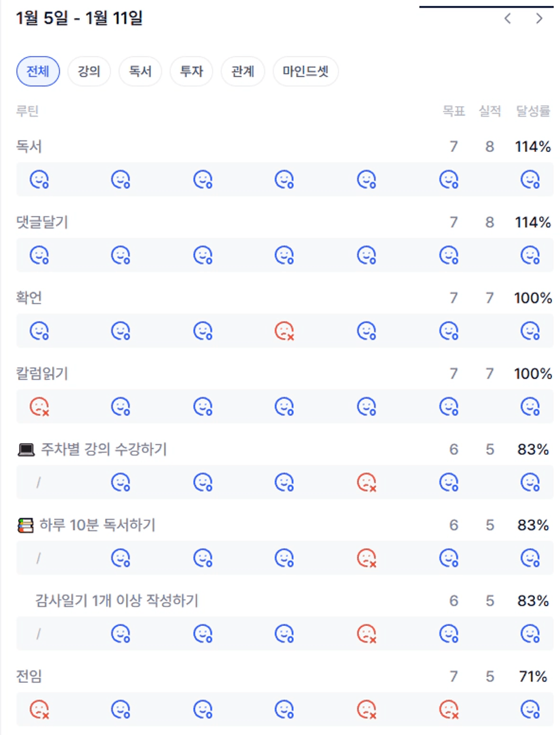Show the 관계 category routines

(x=242, y=72)
